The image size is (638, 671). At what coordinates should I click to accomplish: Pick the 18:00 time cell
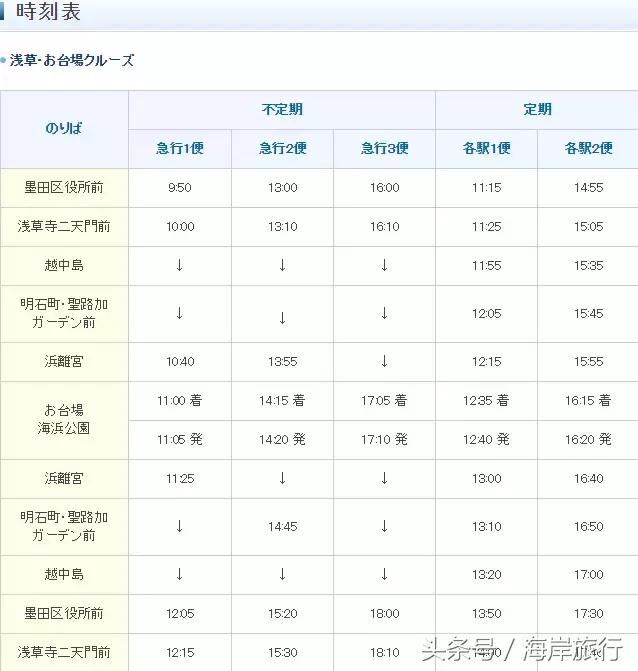coord(384,613)
